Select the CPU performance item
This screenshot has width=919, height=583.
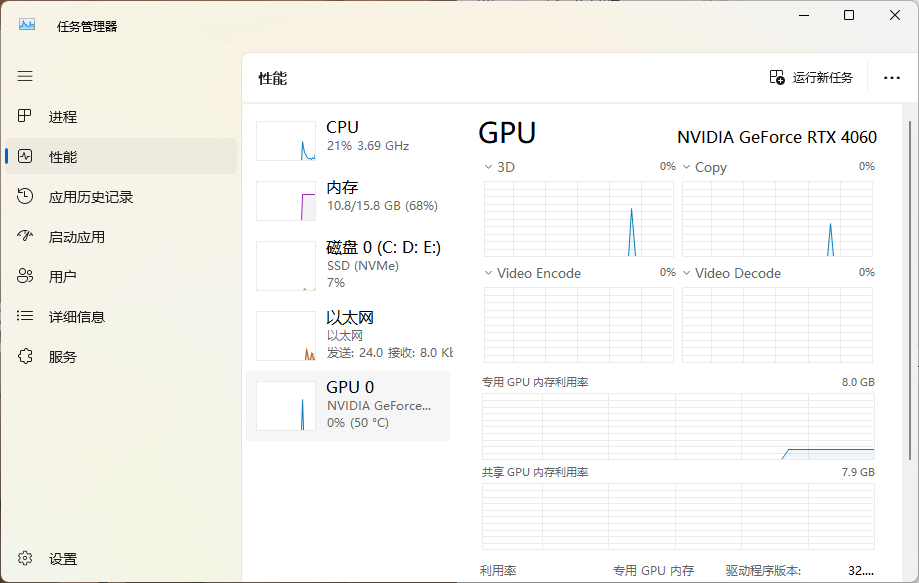tap(348, 140)
